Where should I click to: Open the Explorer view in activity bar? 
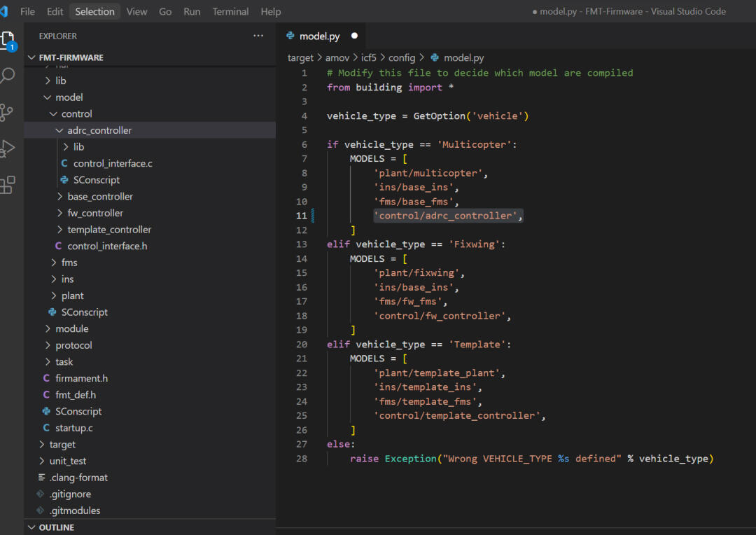click(x=8, y=39)
